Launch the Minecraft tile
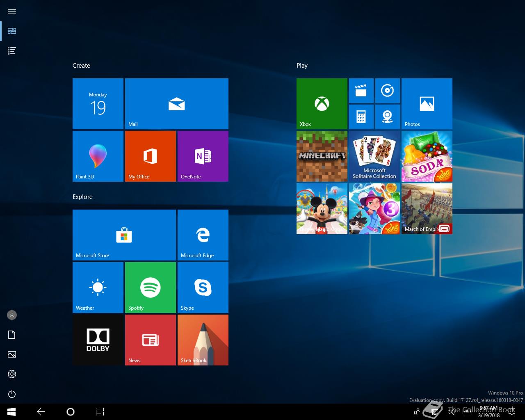 322,156
